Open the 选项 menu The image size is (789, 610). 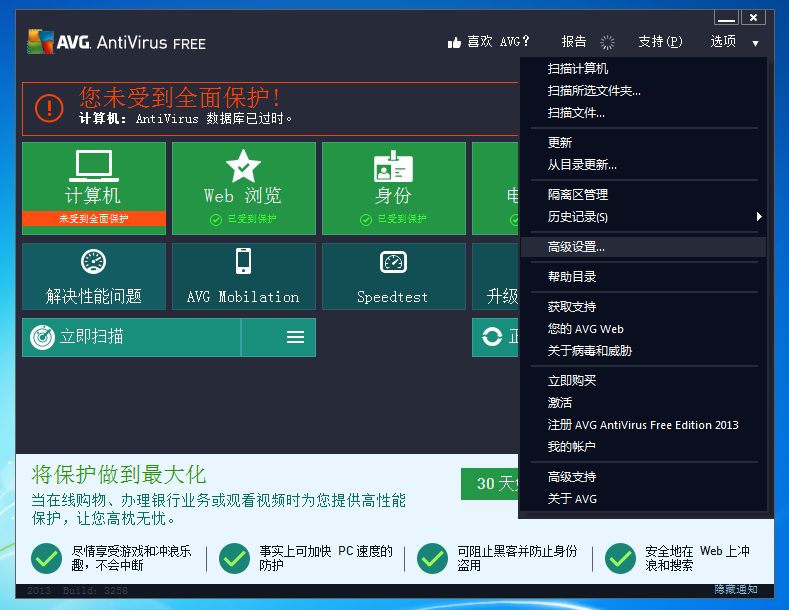(723, 41)
